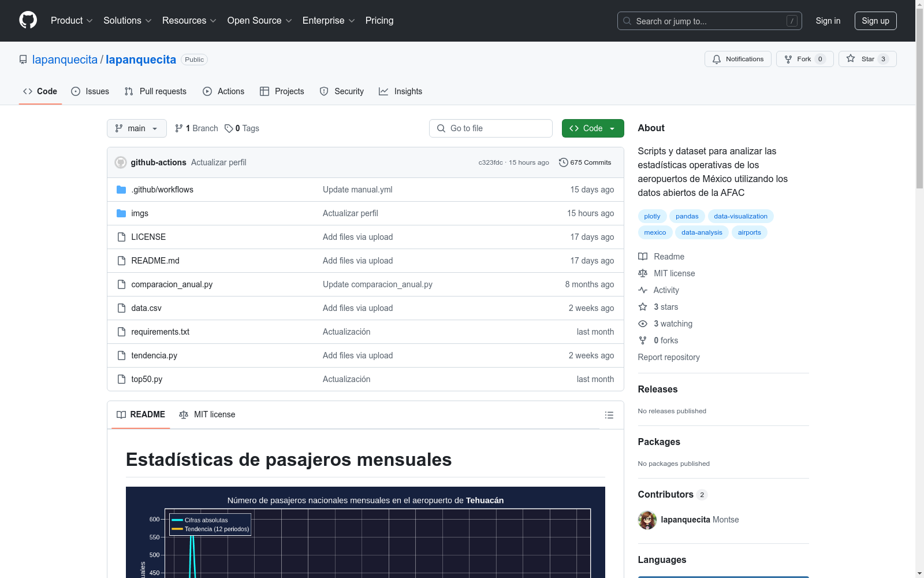Switch to the Pull requests tab
The width and height of the screenshot is (924, 578).
tap(155, 91)
